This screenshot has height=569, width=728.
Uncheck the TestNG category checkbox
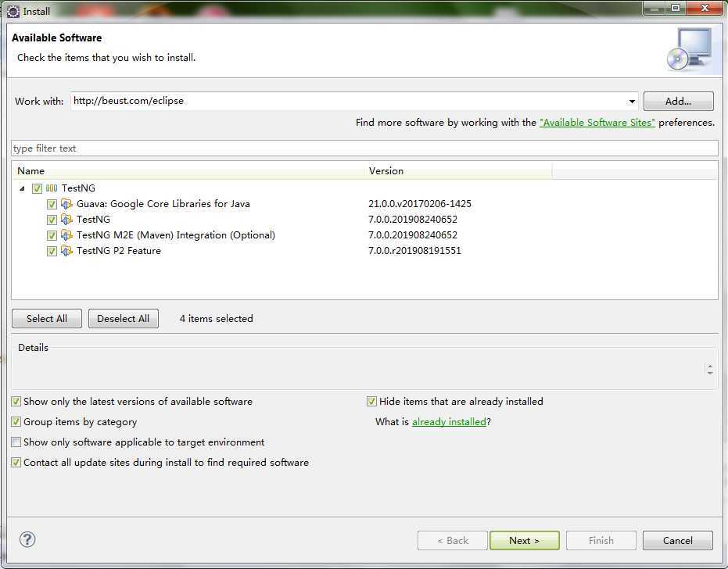38,188
